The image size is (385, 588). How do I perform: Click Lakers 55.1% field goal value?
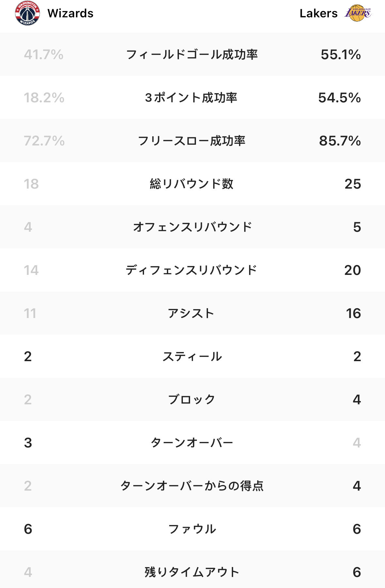click(x=341, y=54)
